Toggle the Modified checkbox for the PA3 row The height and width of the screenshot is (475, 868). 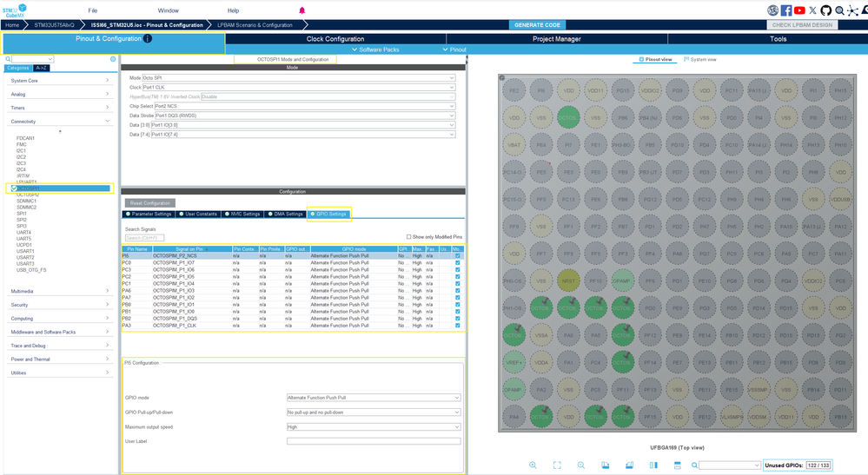(x=457, y=326)
